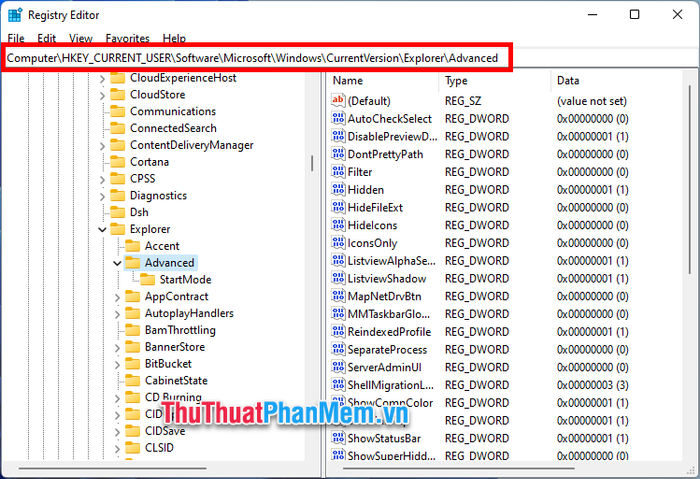This screenshot has height=479, width=700.
Task: Expand the AppContract key
Action: coord(117,297)
